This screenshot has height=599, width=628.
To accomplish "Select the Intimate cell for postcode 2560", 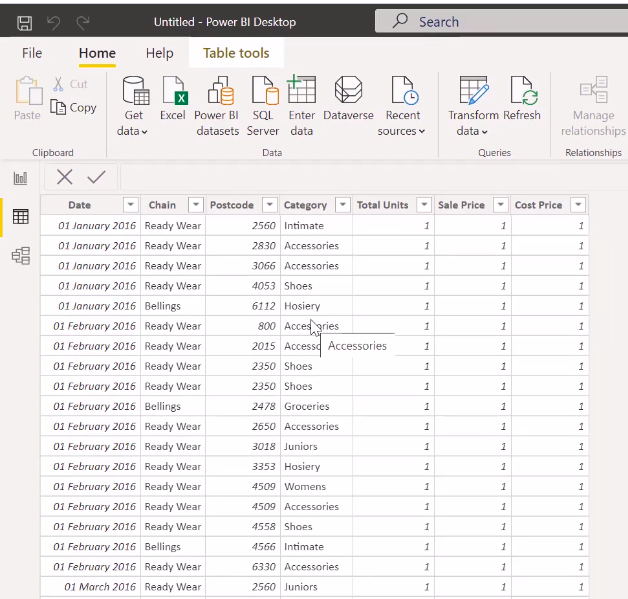I will (x=316, y=226).
